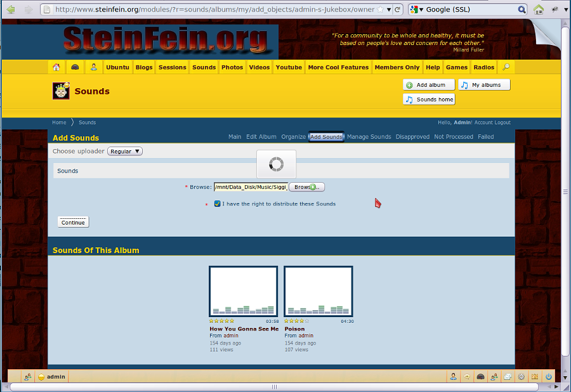
Task: Open the Google search engine selector dropdown
Action: [416, 10]
